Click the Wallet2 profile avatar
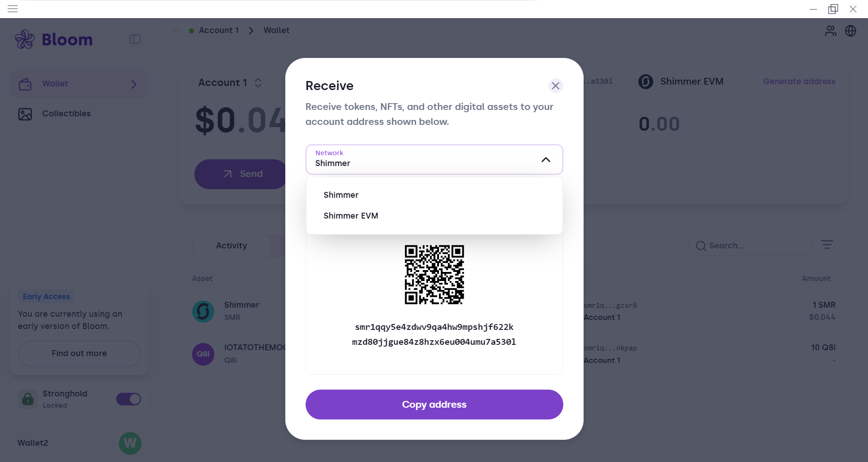The width and height of the screenshot is (868, 462). pyautogui.click(x=130, y=443)
